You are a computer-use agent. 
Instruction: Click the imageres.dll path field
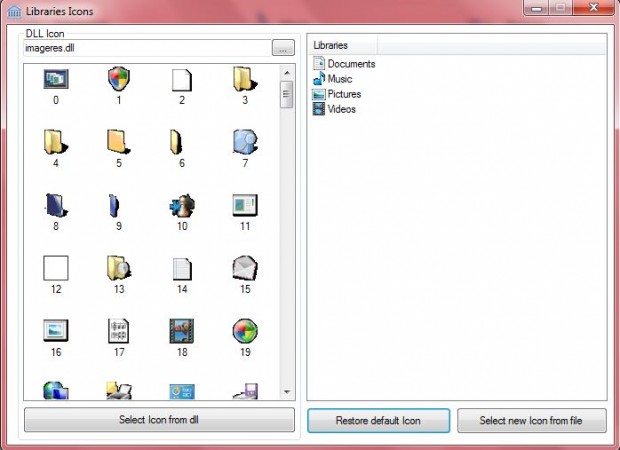tap(147, 48)
